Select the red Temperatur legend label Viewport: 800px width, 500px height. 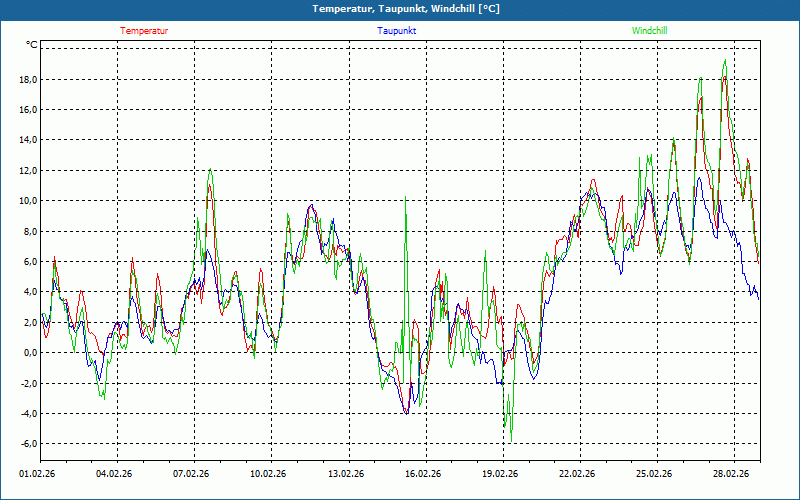(144, 31)
